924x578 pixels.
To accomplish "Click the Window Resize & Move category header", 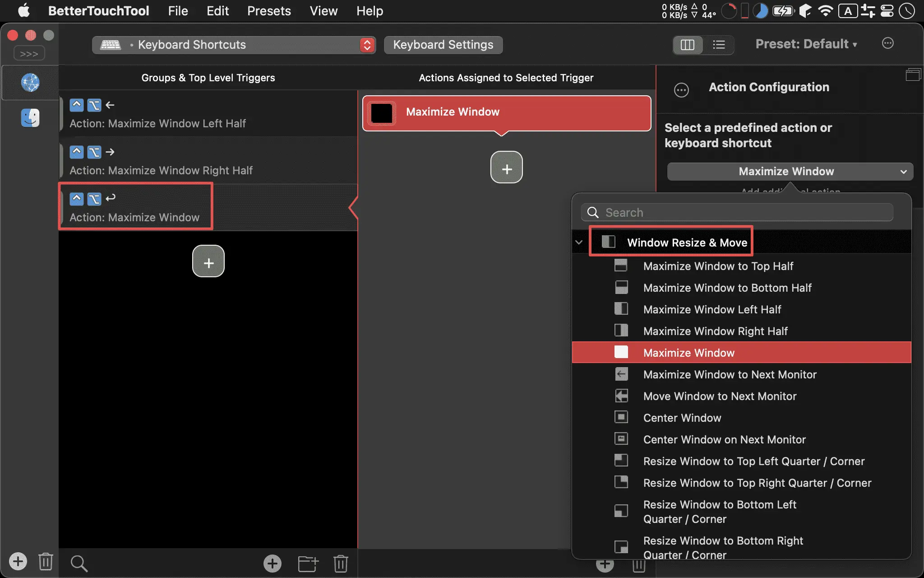I will (x=742, y=242).
